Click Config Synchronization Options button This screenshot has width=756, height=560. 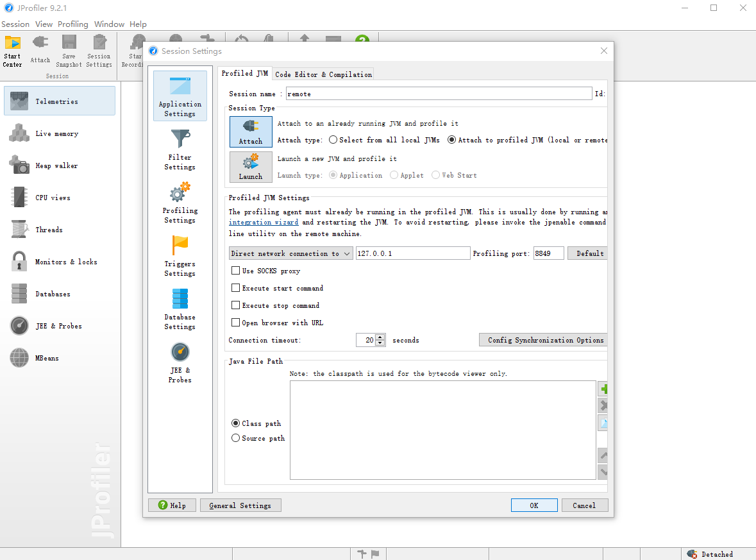[543, 340]
